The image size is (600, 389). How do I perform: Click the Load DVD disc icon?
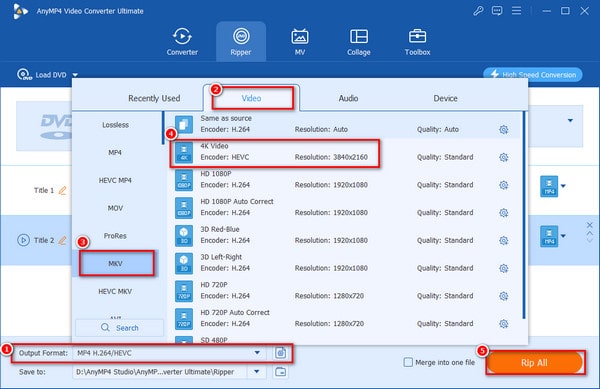pos(24,74)
